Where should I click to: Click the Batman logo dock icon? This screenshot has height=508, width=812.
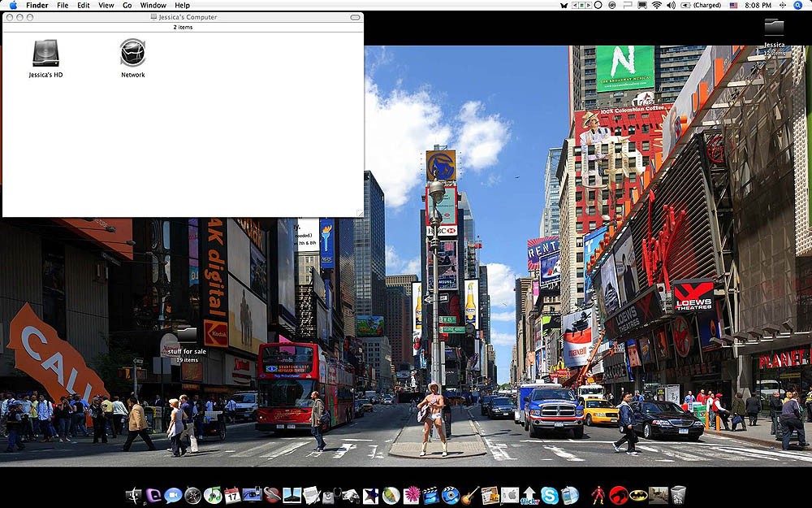pos(638,496)
